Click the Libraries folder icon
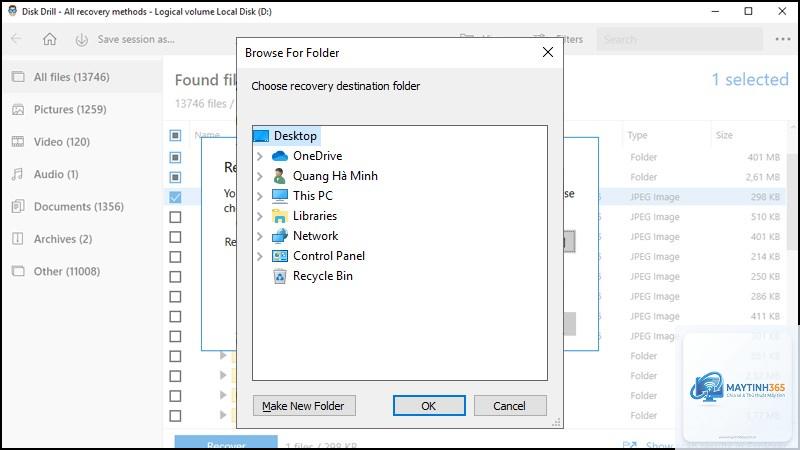 (280, 216)
